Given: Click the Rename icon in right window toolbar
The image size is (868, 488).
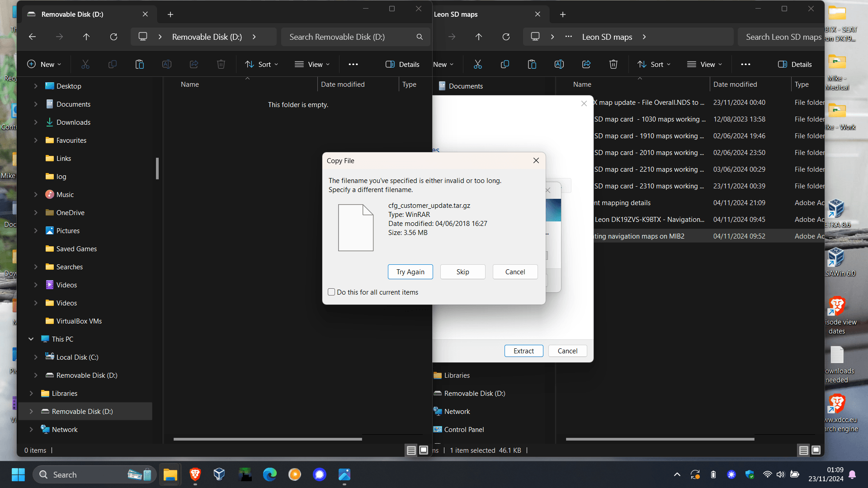Looking at the screenshot, I should click(x=559, y=64).
